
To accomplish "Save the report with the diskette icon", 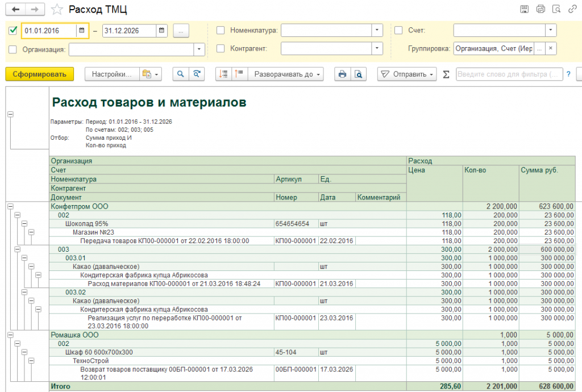I will (524, 9).
